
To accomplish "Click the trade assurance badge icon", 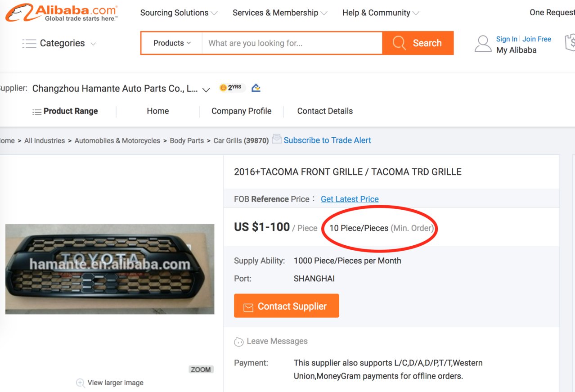I will click(x=256, y=88).
